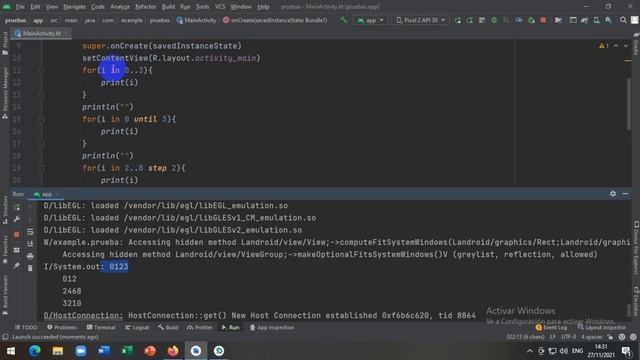
Task: Click the Debug app bug icon
Action: click(x=494, y=20)
